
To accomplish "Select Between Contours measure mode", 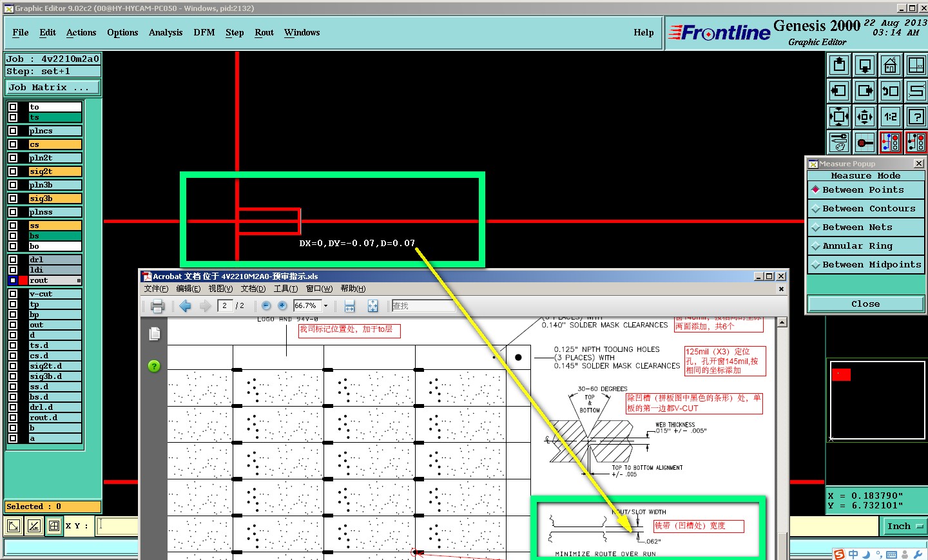I will pyautogui.click(x=865, y=209).
